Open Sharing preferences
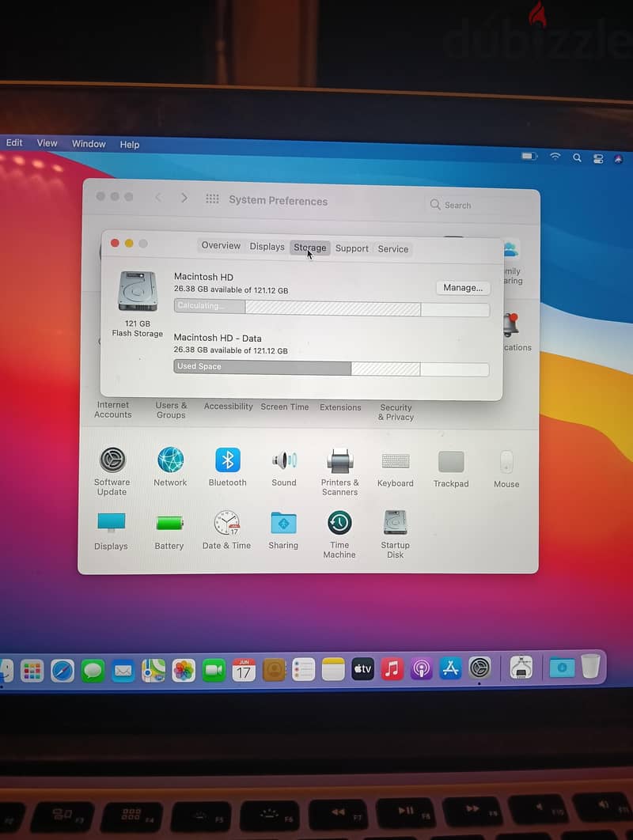The height and width of the screenshot is (840, 633). point(283,523)
